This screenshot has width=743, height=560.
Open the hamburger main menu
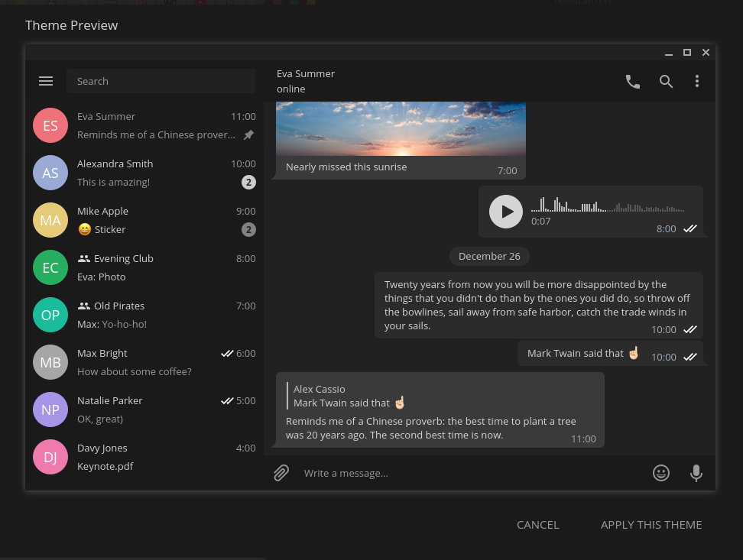[46, 81]
